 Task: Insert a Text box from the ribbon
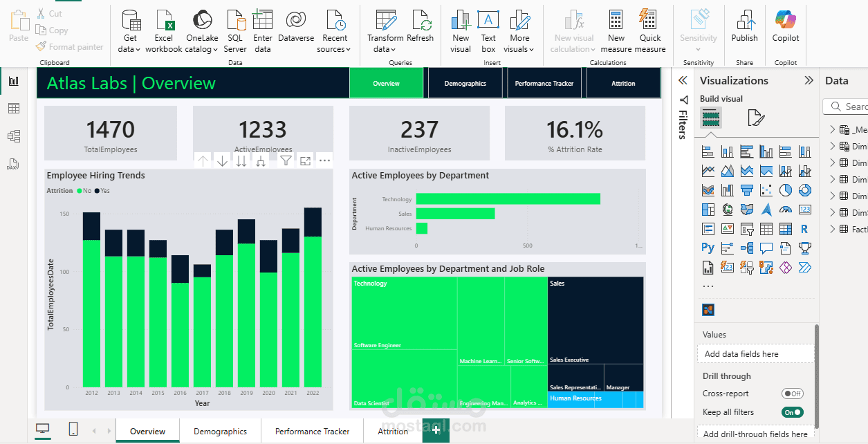[x=488, y=28]
